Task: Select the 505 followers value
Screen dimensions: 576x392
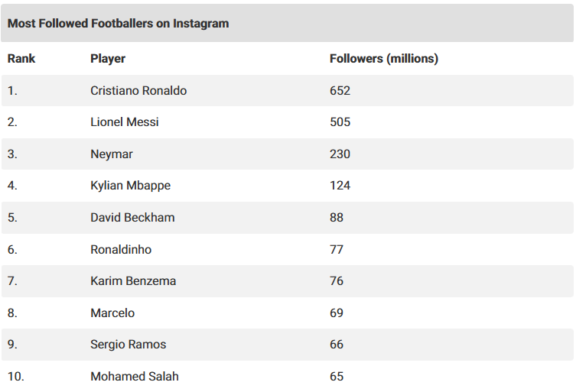Action: point(340,122)
